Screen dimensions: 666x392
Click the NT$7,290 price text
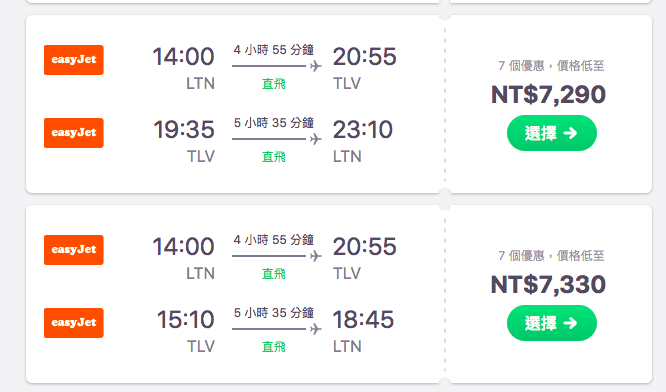(x=548, y=94)
